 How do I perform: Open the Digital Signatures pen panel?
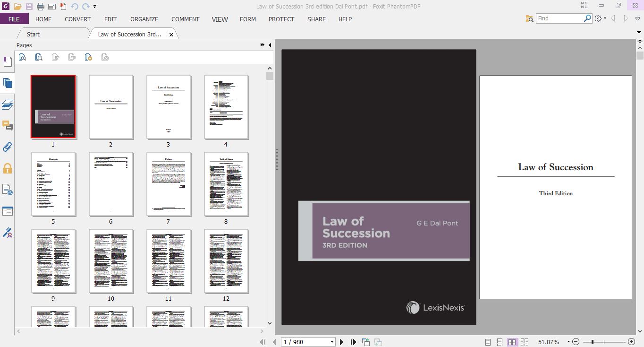(7, 233)
